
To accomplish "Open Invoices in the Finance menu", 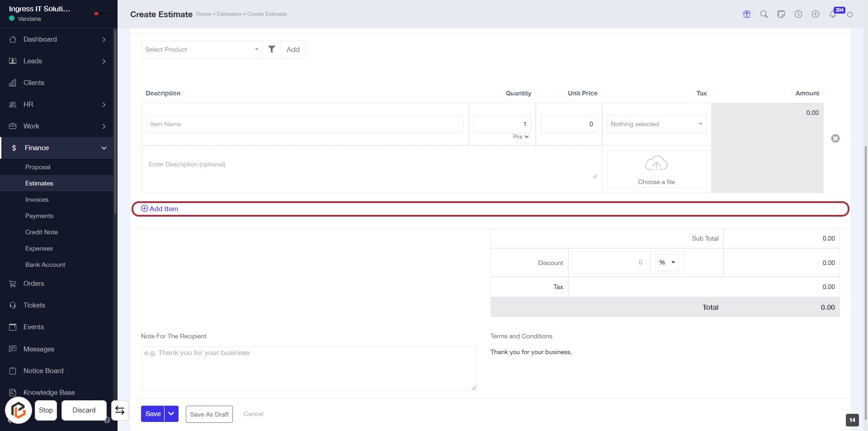I will (x=37, y=199).
